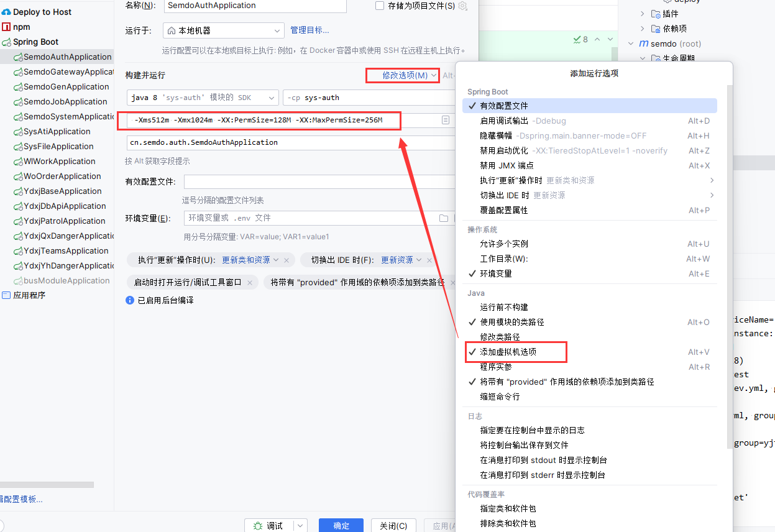Uncheck the 添加虚拟机选项 option

point(508,352)
